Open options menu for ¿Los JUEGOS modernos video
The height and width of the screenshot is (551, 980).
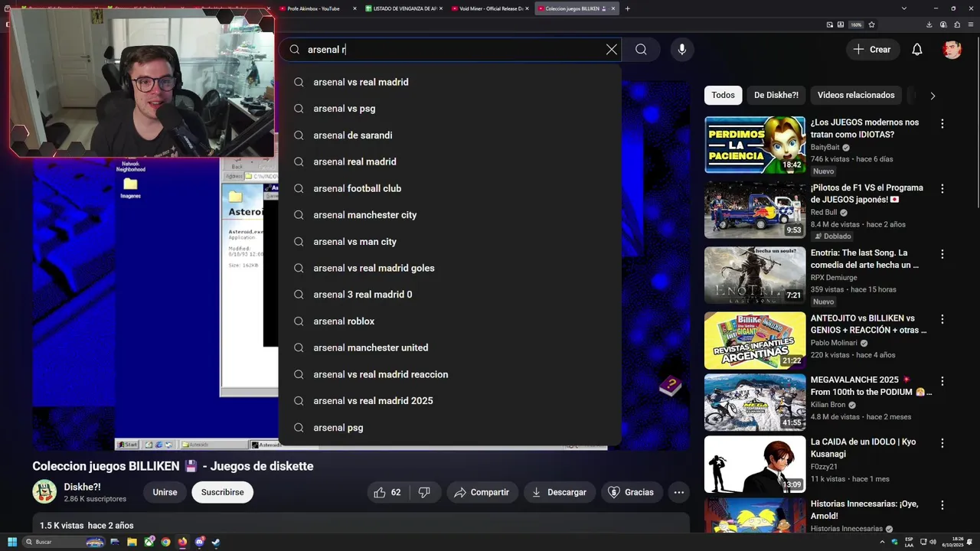(x=942, y=123)
